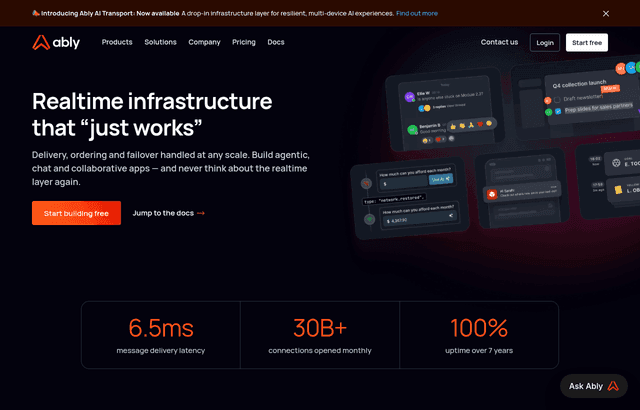Screen dimensions: 640x410
Task: Click the Contact us link
Action: coord(499,42)
